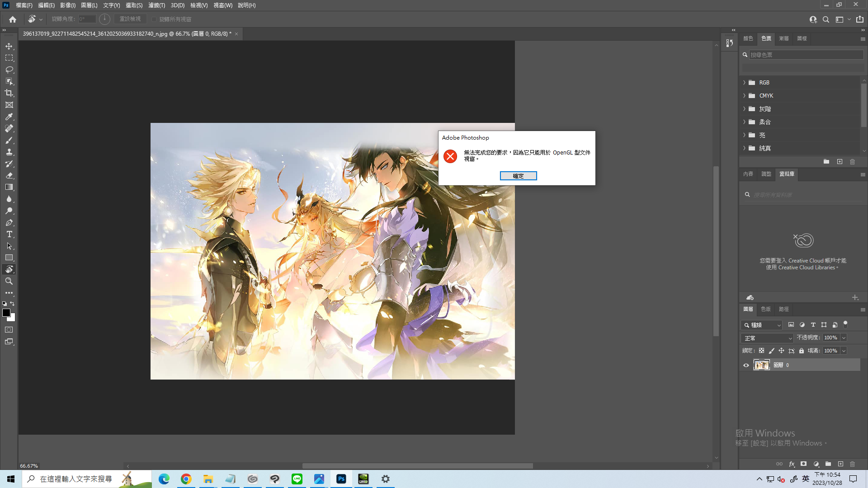This screenshot has width=868, height=488.
Task: Select the History Brush tool
Action: tap(9, 164)
